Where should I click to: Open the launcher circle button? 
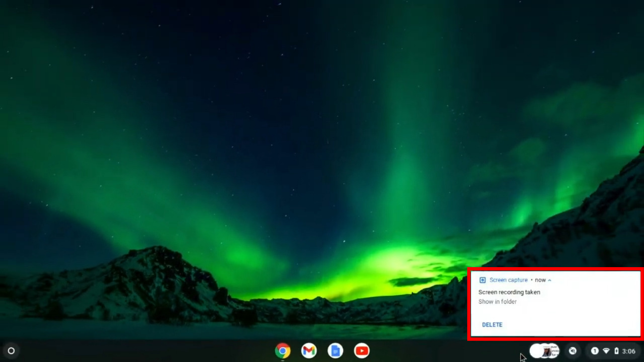click(11, 351)
